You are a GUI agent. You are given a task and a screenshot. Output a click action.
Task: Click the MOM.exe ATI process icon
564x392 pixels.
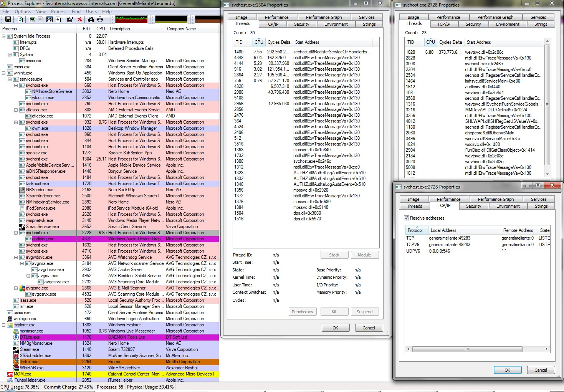[10, 374]
